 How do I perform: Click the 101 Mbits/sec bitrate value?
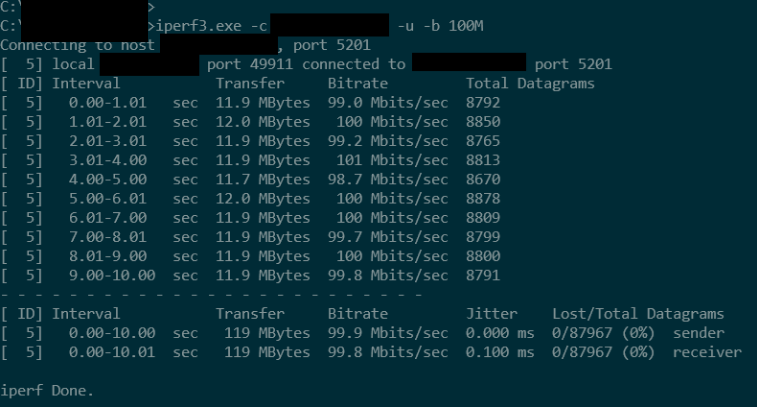(389, 158)
